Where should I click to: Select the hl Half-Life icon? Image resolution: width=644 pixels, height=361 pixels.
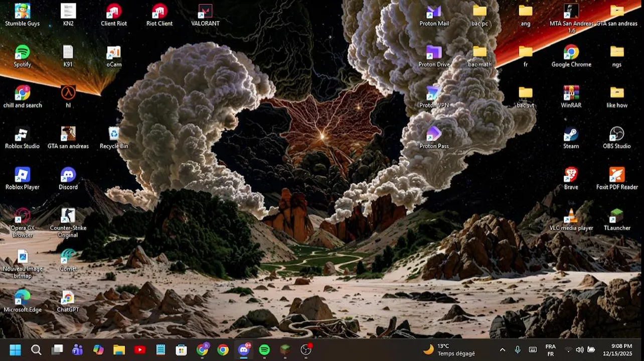pyautogui.click(x=68, y=97)
